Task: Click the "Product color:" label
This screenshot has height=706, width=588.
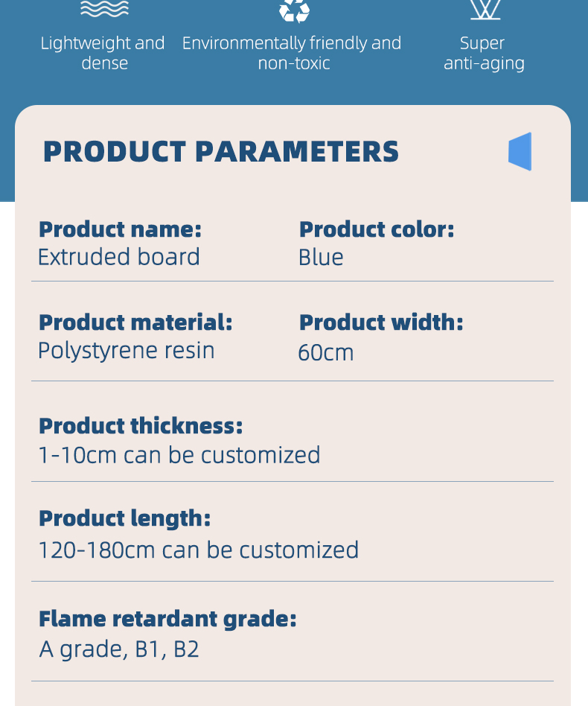Action: tap(377, 229)
